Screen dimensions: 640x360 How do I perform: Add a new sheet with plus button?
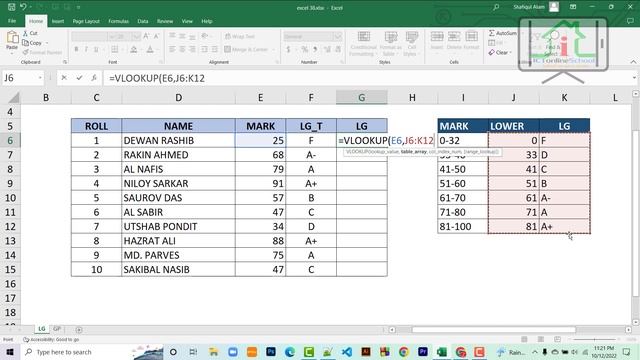coord(79,329)
